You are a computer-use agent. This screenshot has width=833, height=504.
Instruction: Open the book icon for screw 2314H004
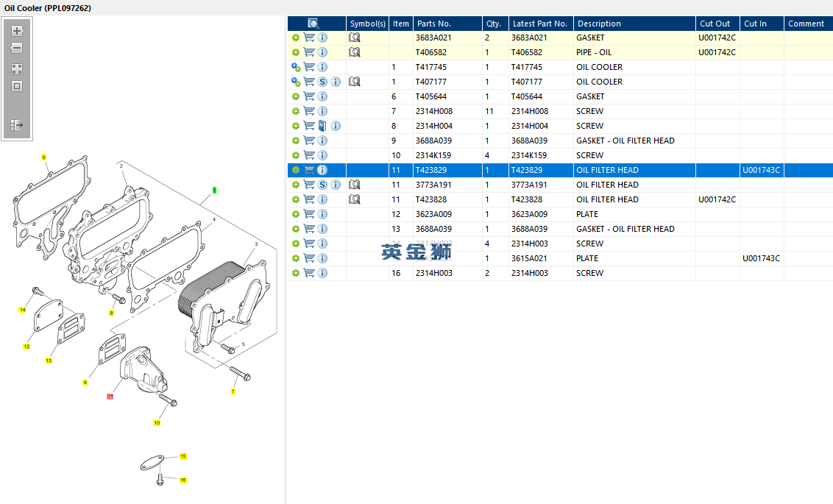[x=322, y=126]
